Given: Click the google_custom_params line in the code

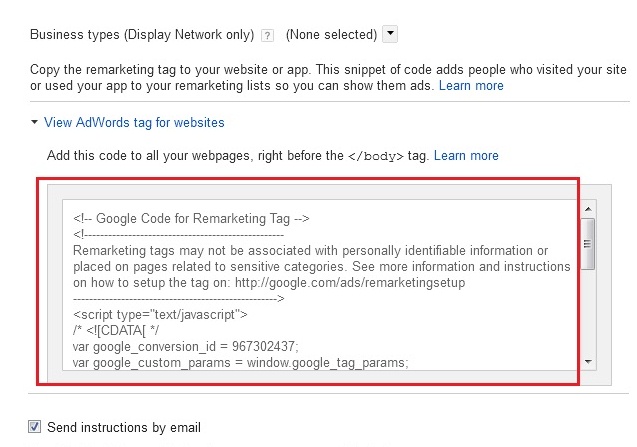Looking at the screenshot, I should (x=240, y=362).
